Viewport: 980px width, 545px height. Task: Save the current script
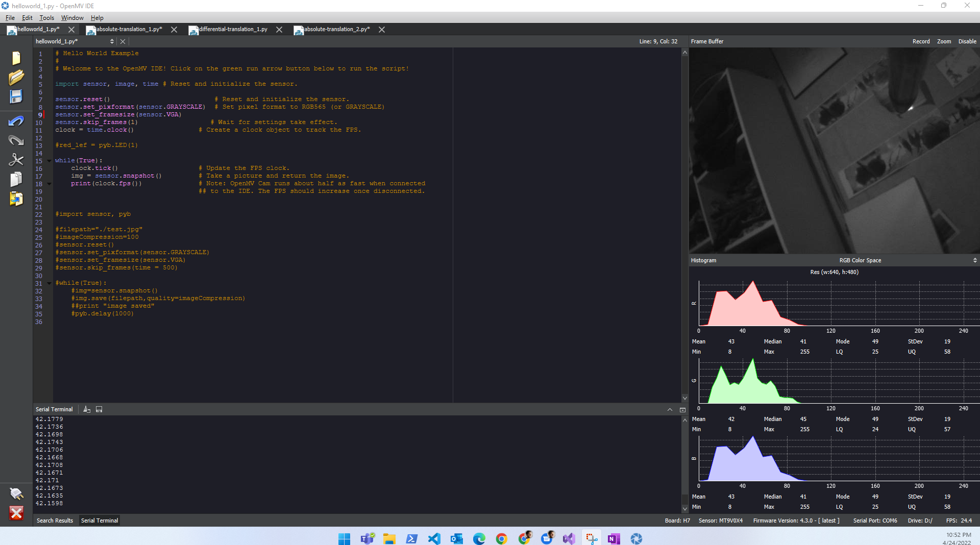point(16,96)
